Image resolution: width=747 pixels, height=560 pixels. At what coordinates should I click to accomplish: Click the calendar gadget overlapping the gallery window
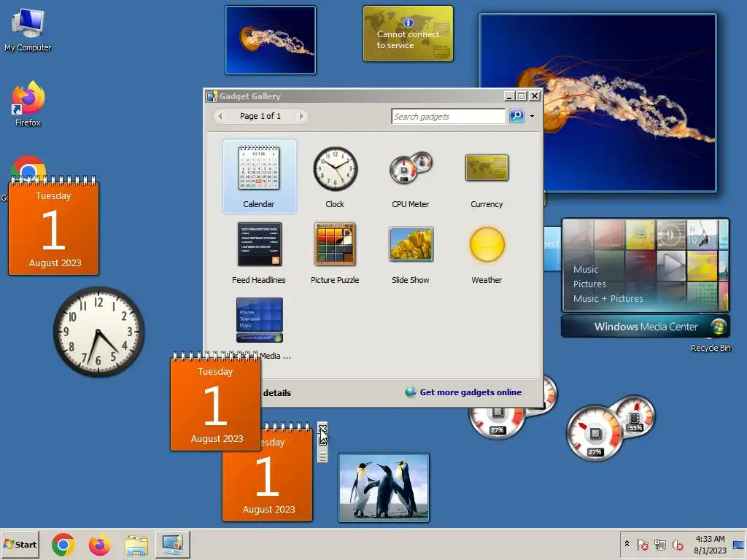tap(215, 402)
